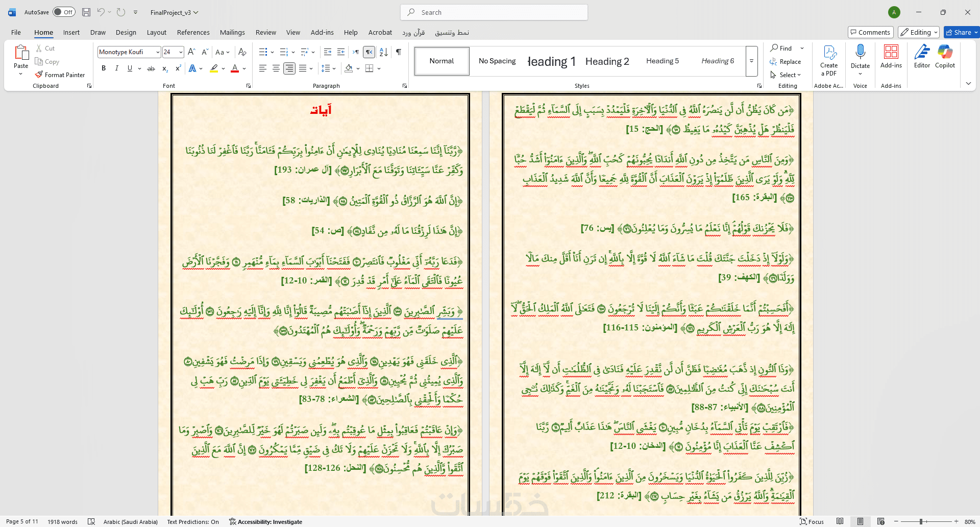Expand the font size dropdown
Screen dimensions: 980x527
pos(181,52)
